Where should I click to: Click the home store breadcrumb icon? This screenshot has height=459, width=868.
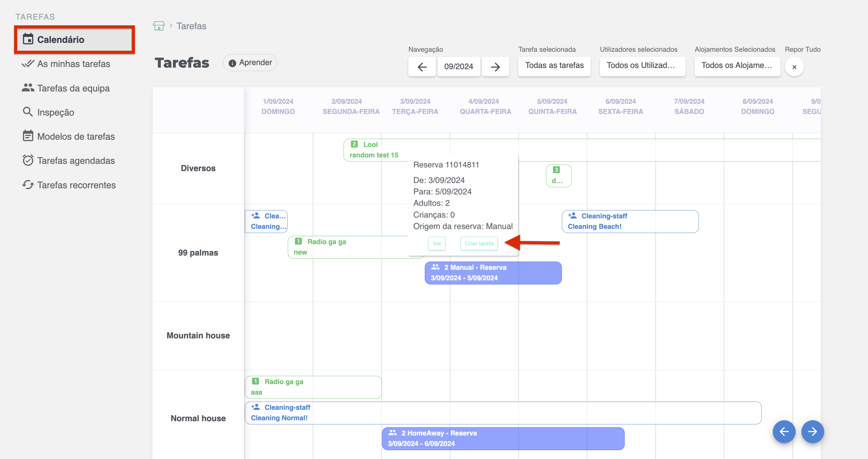click(159, 26)
